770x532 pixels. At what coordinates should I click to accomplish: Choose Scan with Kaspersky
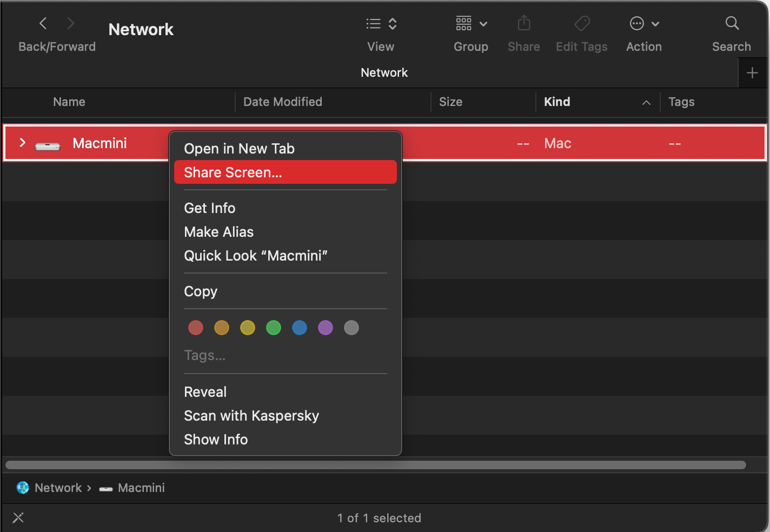[x=251, y=416]
